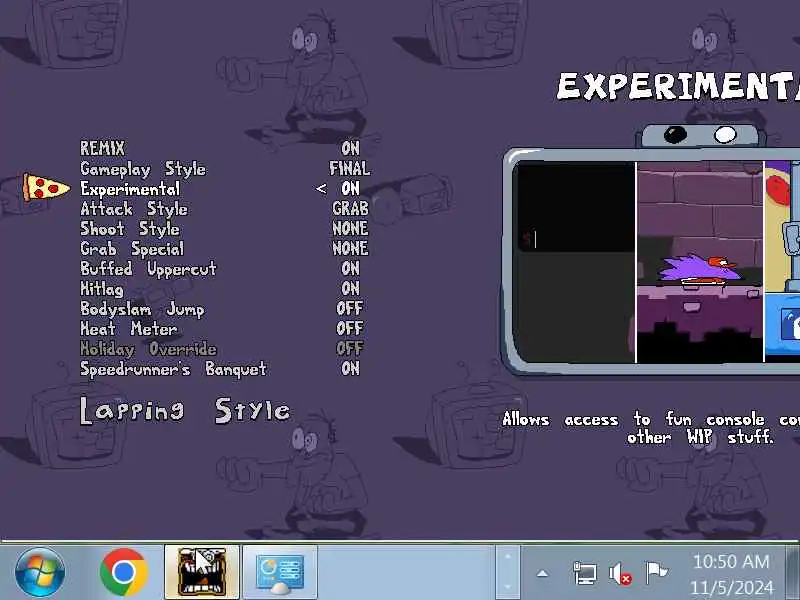Viewport: 800px width, 600px height.
Task: Select the Shoot Style option
Action: pos(130,229)
